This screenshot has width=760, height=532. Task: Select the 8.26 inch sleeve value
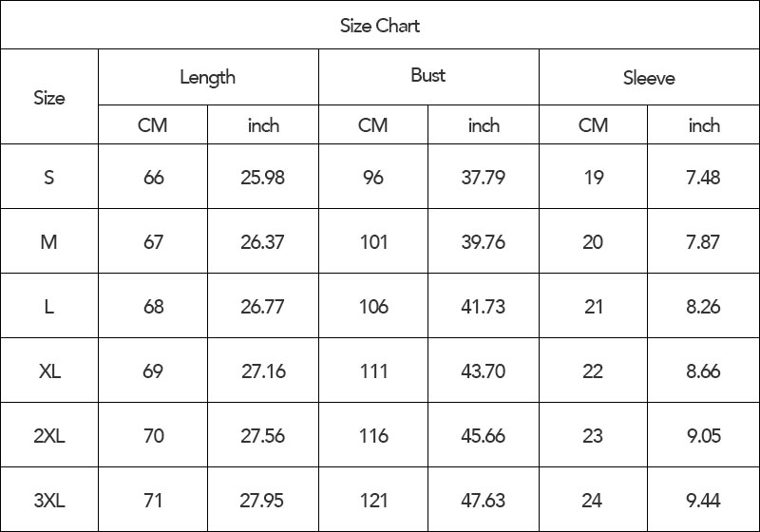[703, 307]
